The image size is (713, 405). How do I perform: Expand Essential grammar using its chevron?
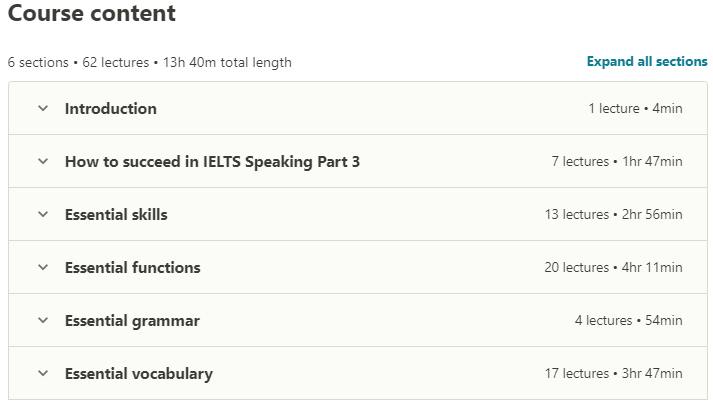tap(43, 321)
